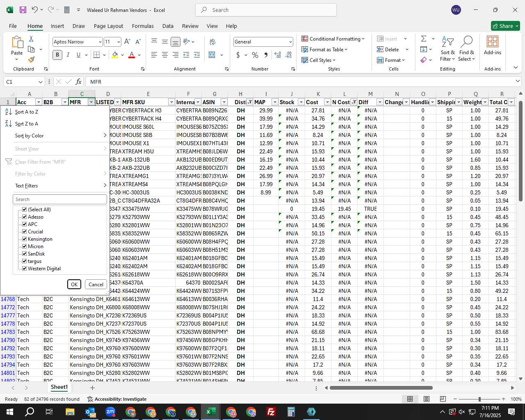Apply Center horizontal alignment
The width and height of the screenshot is (525, 420).
pos(164,55)
